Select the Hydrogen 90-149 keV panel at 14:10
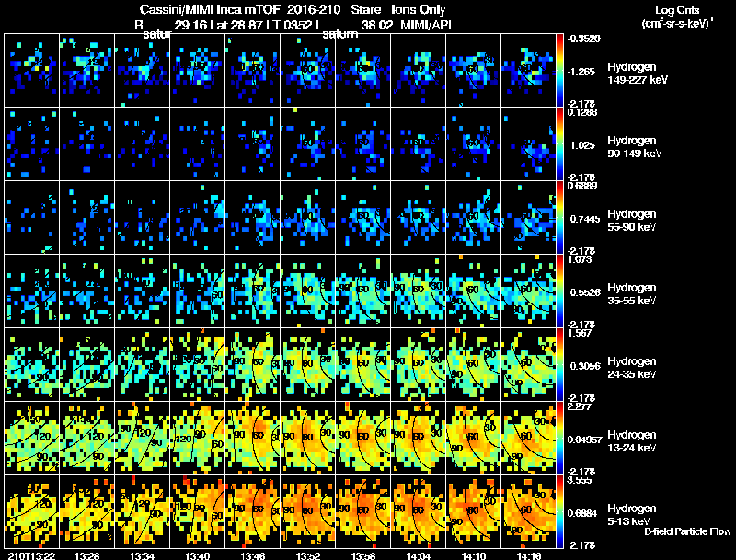736x560 pixels. [x=473, y=143]
